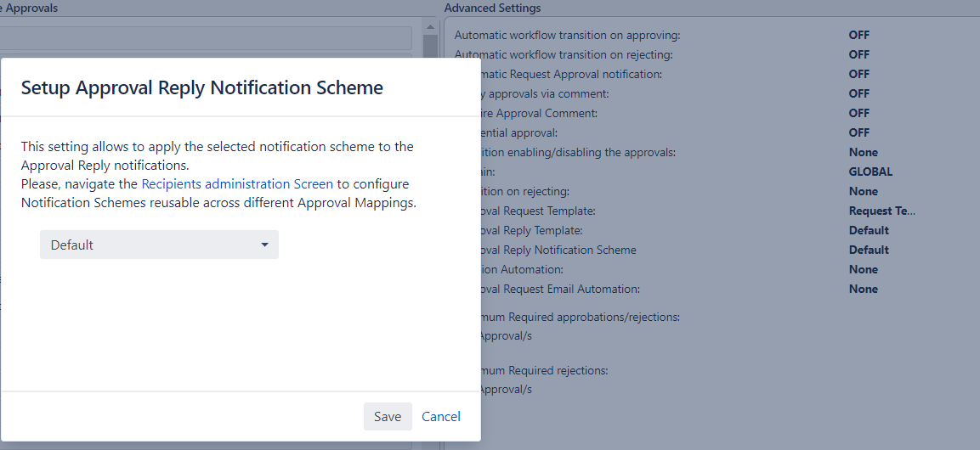Open the Recipients administration Screen link
This screenshot has width=980, height=450.
[237, 183]
